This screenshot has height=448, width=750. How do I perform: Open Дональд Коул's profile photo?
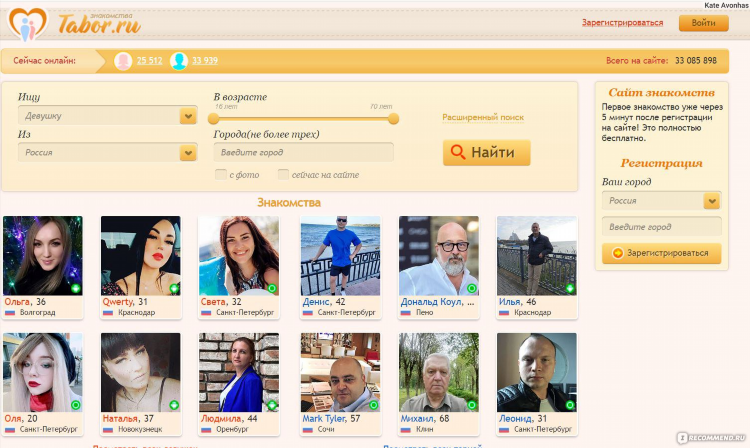439,255
